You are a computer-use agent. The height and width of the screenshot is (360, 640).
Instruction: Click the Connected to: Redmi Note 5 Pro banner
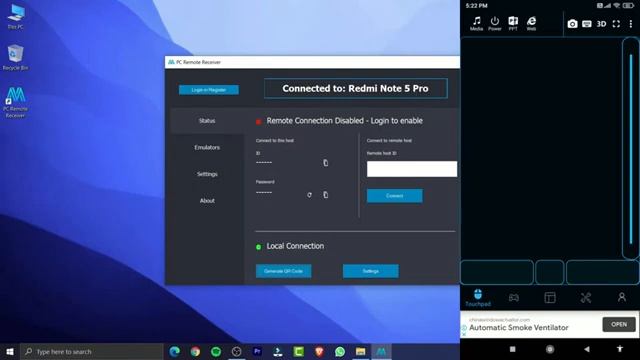[356, 89]
